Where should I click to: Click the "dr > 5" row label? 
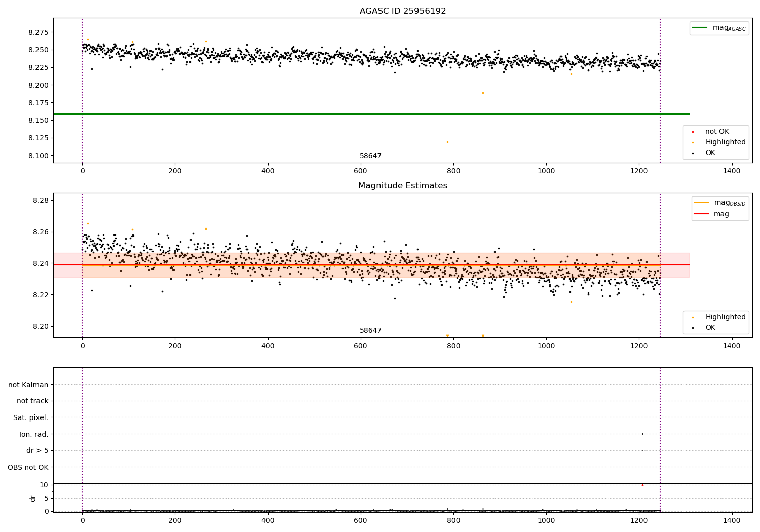tap(37, 451)
